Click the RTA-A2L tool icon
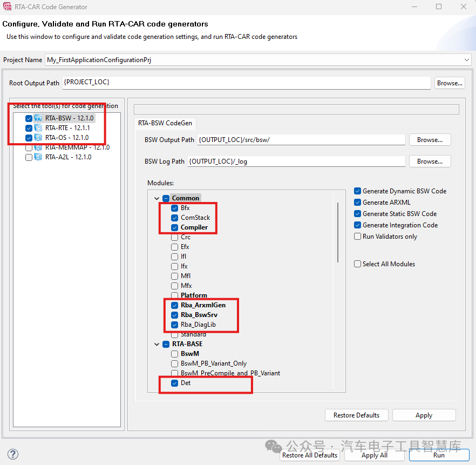 (x=38, y=157)
